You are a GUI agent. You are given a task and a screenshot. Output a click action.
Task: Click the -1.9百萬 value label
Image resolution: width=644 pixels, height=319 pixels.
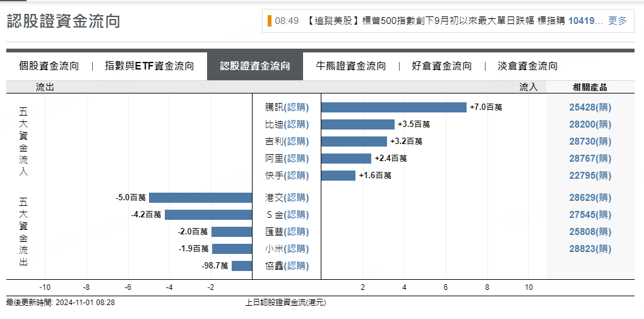(194, 249)
